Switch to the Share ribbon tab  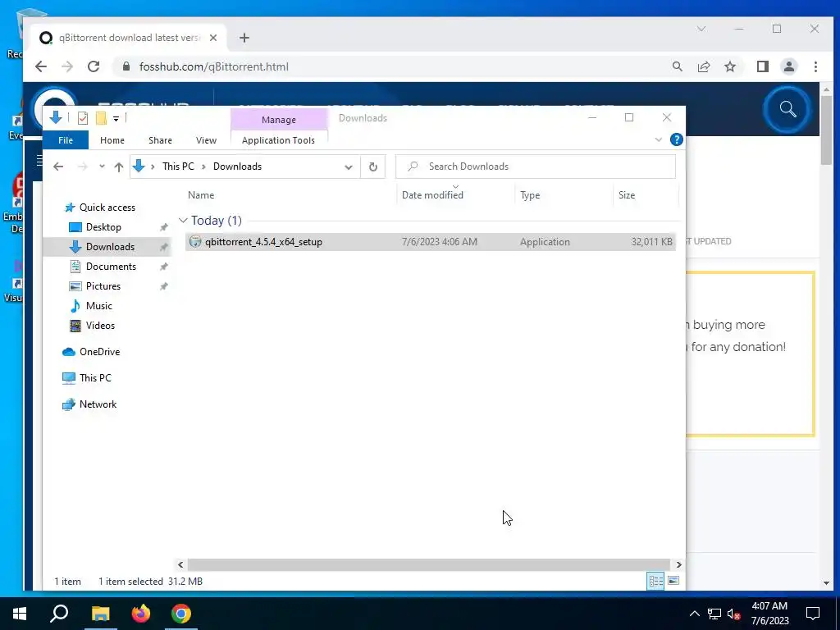click(x=160, y=140)
